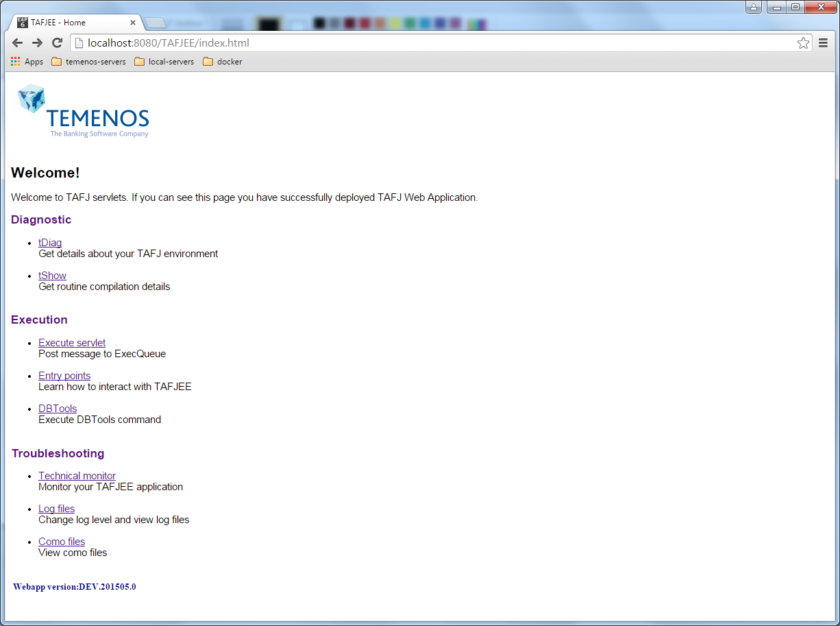Click 'Monitor your TAFJEE application' text
The image size is (840, 626).
click(111, 487)
